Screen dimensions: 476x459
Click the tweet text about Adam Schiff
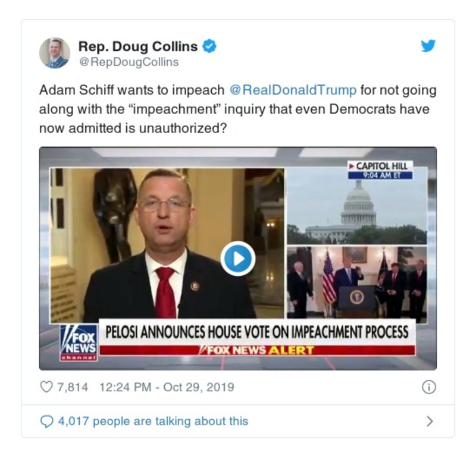pyautogui.click(x=238, y=109)
